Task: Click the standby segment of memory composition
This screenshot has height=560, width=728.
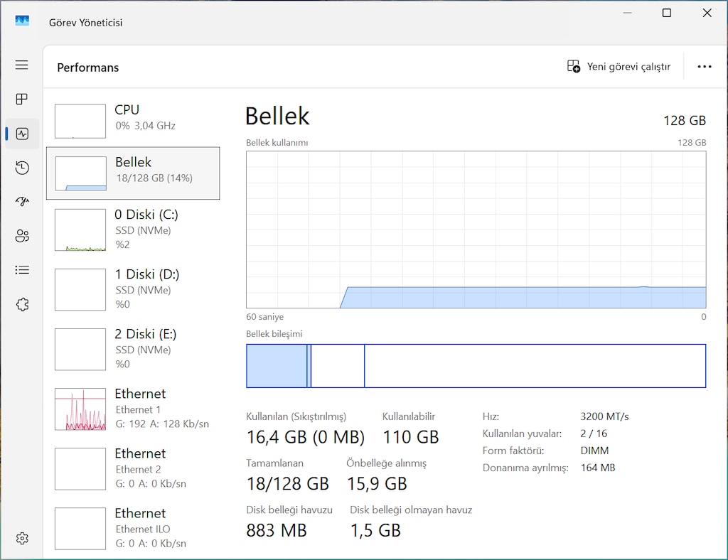Action: [338, 365]
